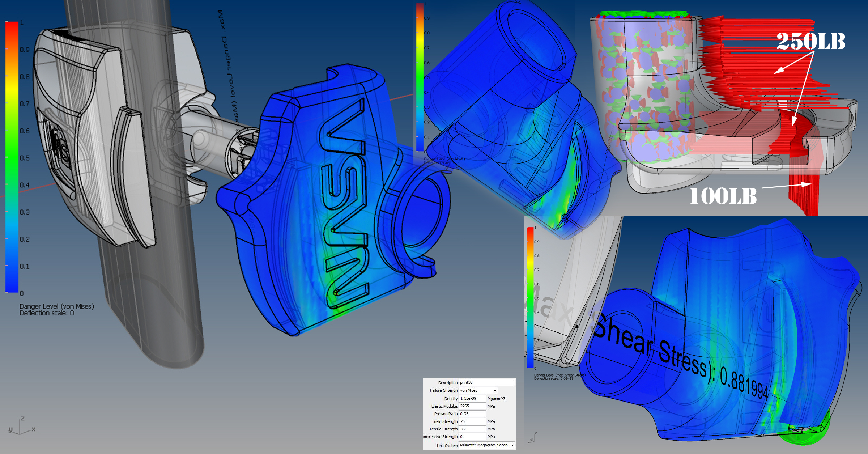Expand the Unit System dropdown
The height and width of the screenshot is (454, 868).
coord(487,445)
